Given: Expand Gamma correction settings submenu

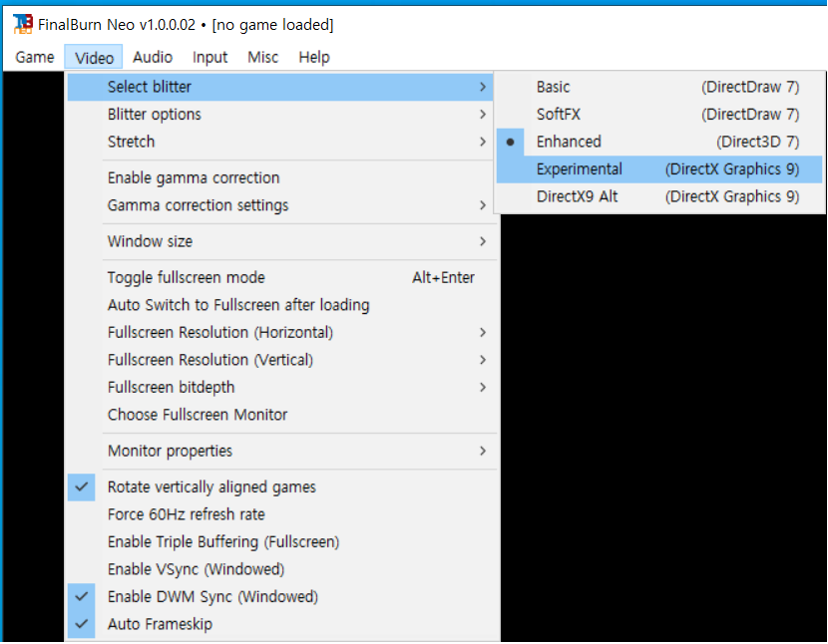Looking at the screenshot, I should 280,205.
